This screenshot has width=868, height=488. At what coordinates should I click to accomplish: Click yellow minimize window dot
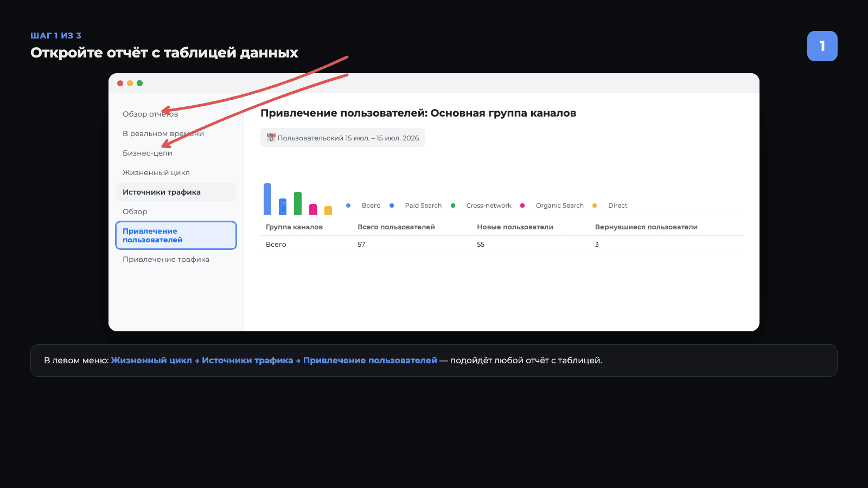tap(130, 83)
